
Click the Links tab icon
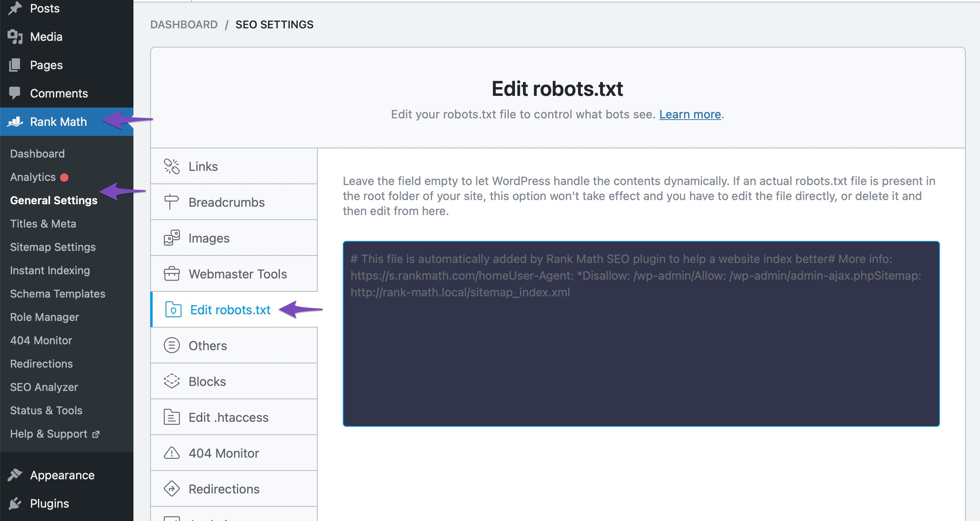pyautogui.click(x=171, y=166)
